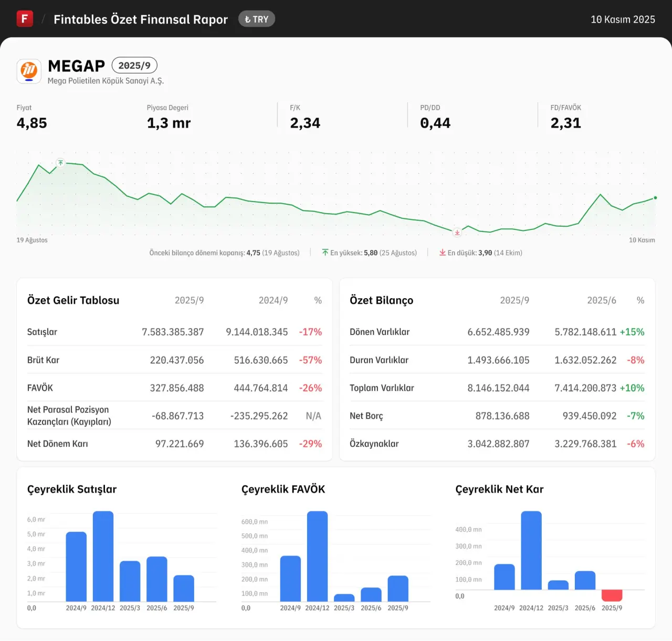Viewport: 672px width, 641px height.
Task: Select the 2024/12 bar in Çeyreklik Satışlar
Action: click(103, 556)
